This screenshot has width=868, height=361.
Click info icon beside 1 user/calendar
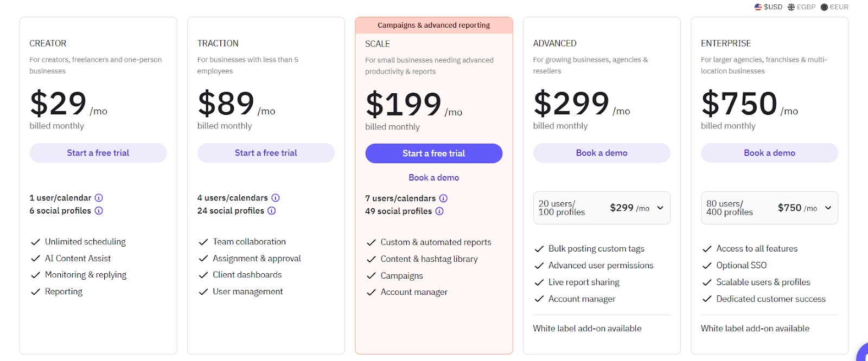[x=99, y=198]
